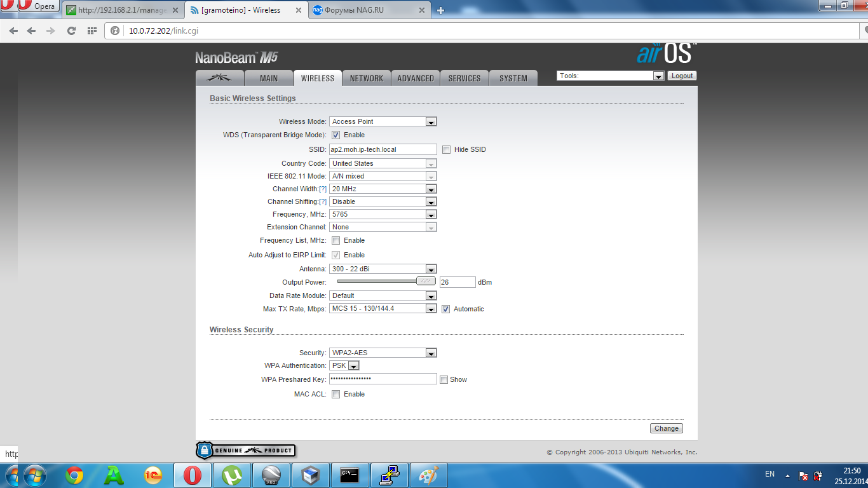Switch to the 192.168.2.1 browser tab
The height and width of the screenshot is (488, 868).
[123, 10]
